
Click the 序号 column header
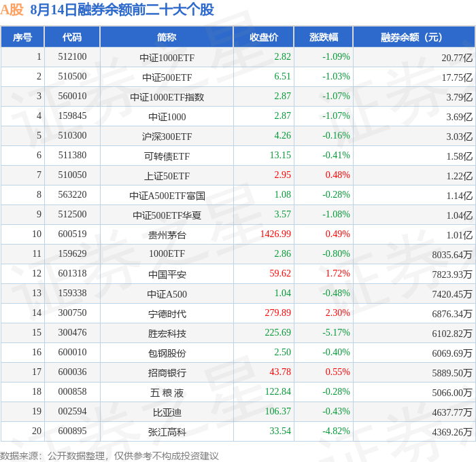tap(22, 37)
